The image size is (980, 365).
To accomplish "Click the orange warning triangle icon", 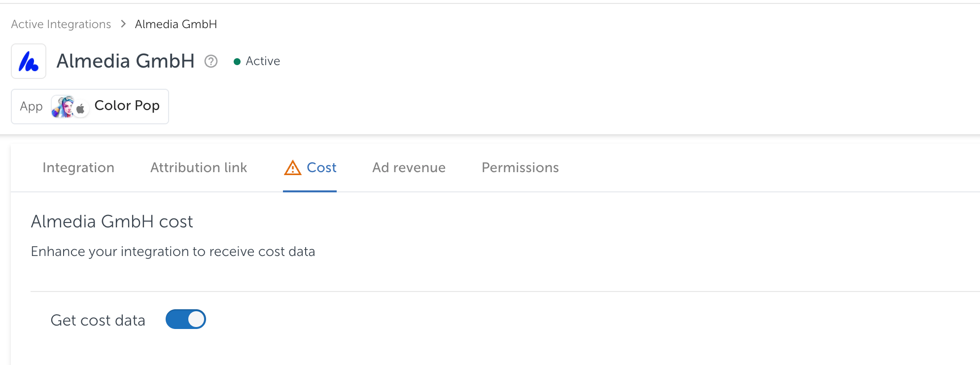I will 293,168.
